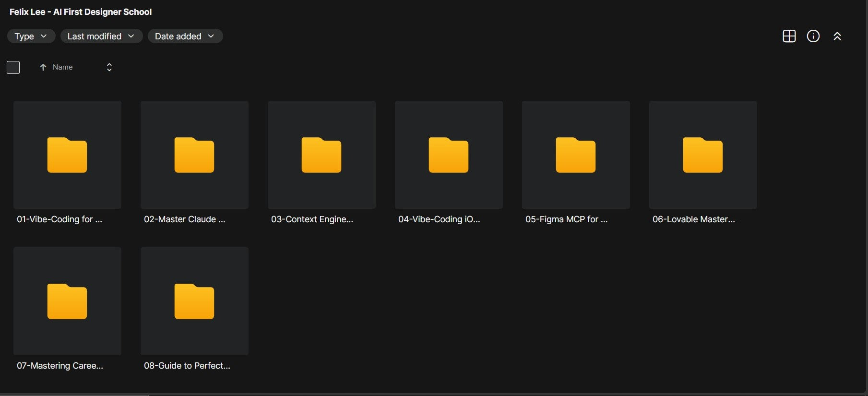
Task: Expand the Date added filter dropdown
Action: point(185,36)
